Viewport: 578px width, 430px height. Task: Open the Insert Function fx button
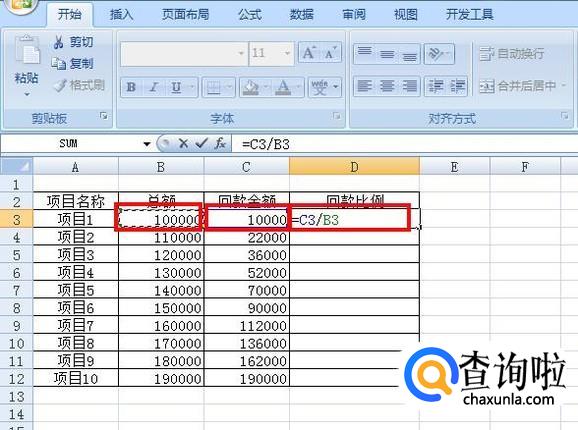tap(220, 143)
